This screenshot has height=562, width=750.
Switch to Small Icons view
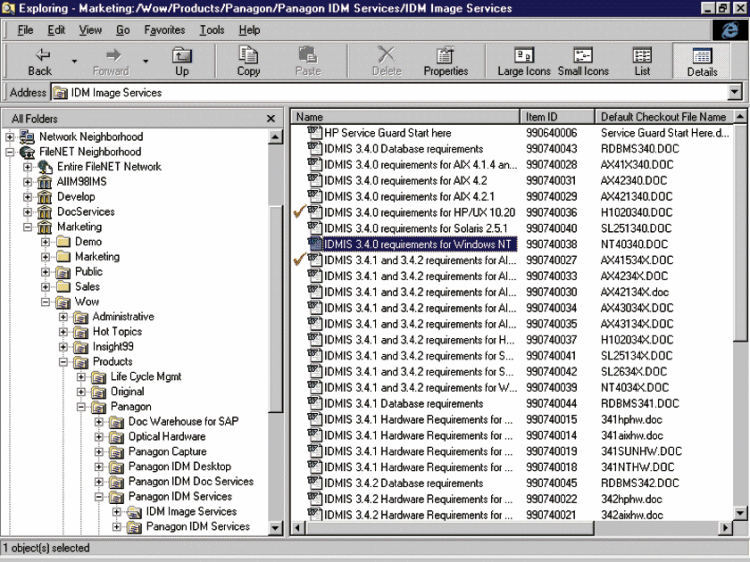583,62
